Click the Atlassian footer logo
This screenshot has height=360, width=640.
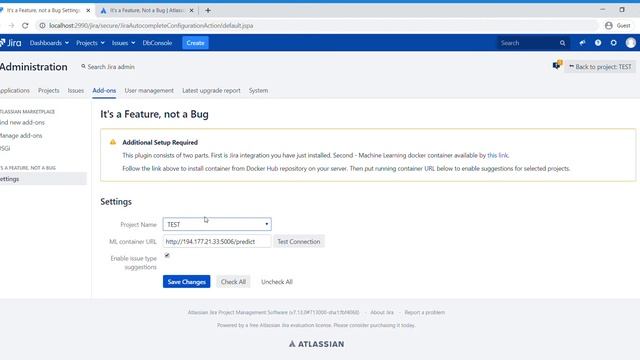pyautogui.click(x=316, y=344)
